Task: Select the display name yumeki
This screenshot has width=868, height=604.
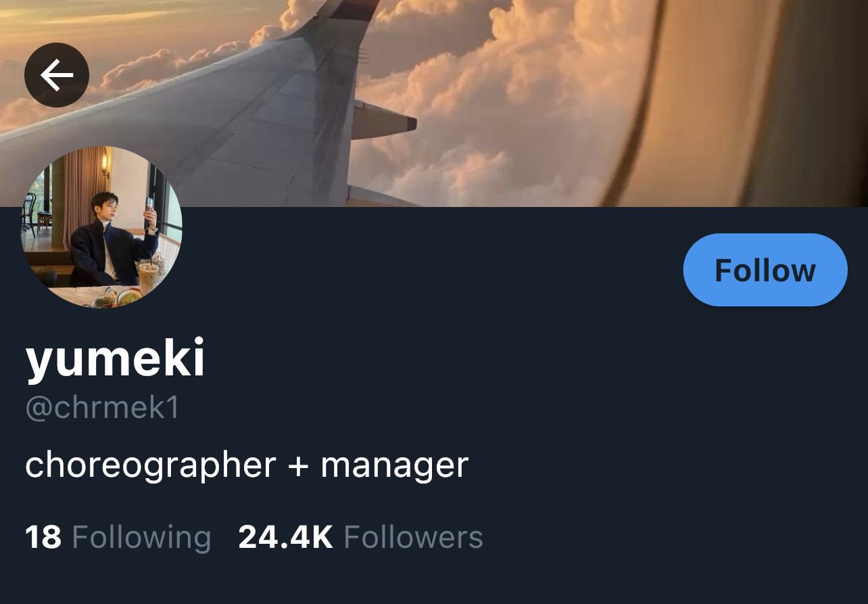Action: [115, 358]
